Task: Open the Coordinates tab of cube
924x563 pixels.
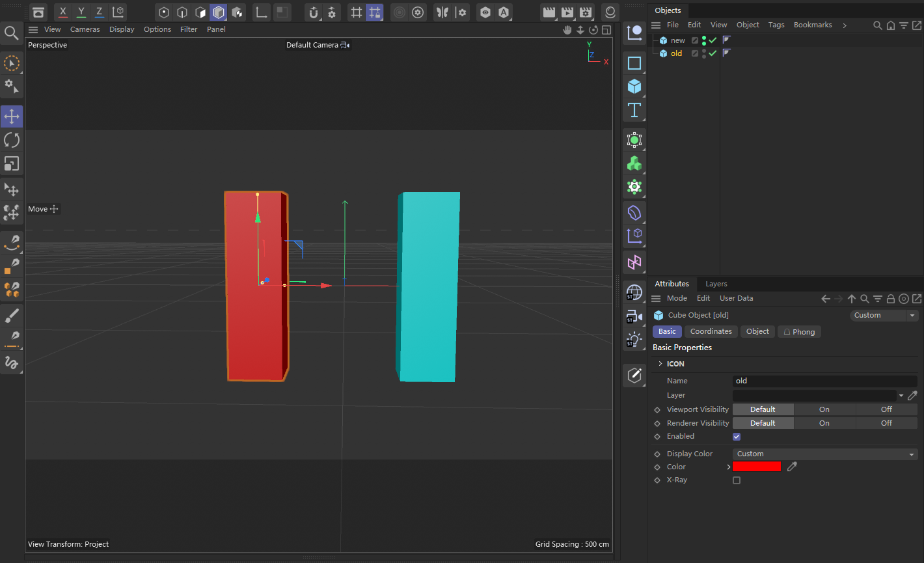Action: click(x=711, y=331)
